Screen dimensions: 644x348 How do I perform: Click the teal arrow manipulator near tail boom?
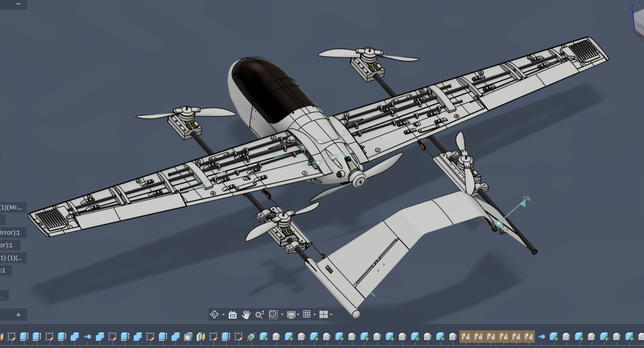pyautogui.click(x=523, y=204)
